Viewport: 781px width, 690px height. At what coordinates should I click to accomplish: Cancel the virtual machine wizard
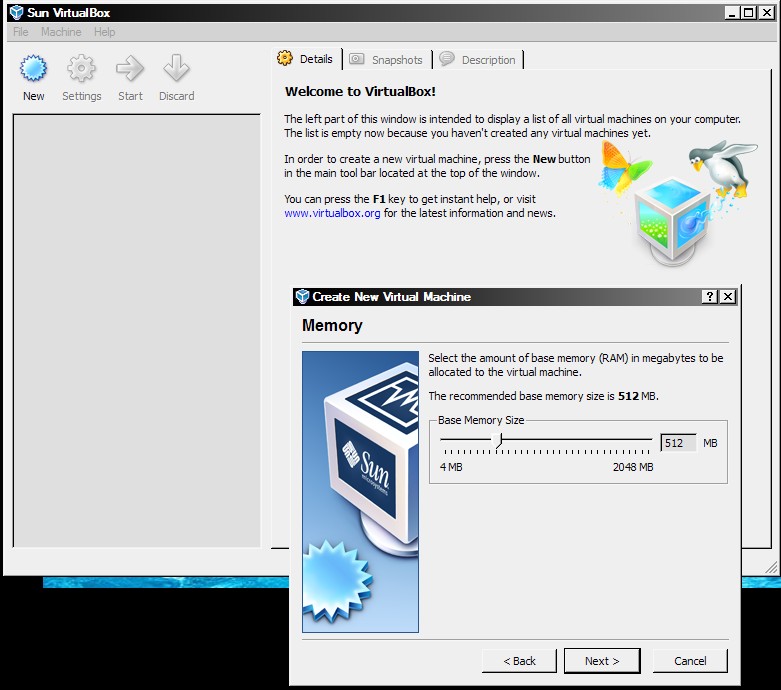[690, 661]
